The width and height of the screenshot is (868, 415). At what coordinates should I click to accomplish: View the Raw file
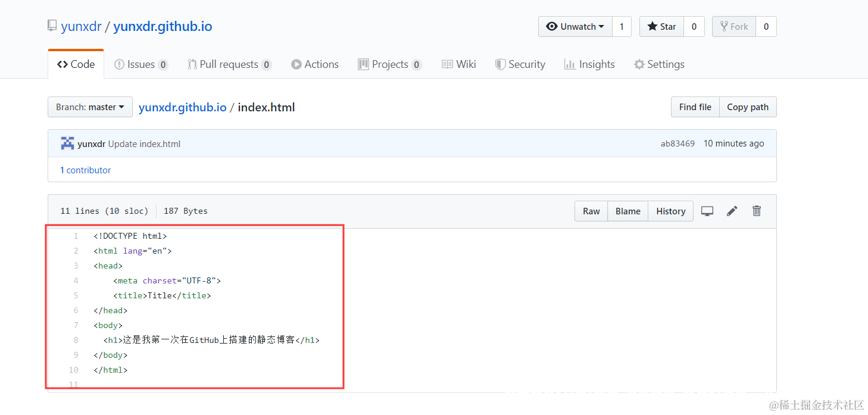click(x=591, y=211)
